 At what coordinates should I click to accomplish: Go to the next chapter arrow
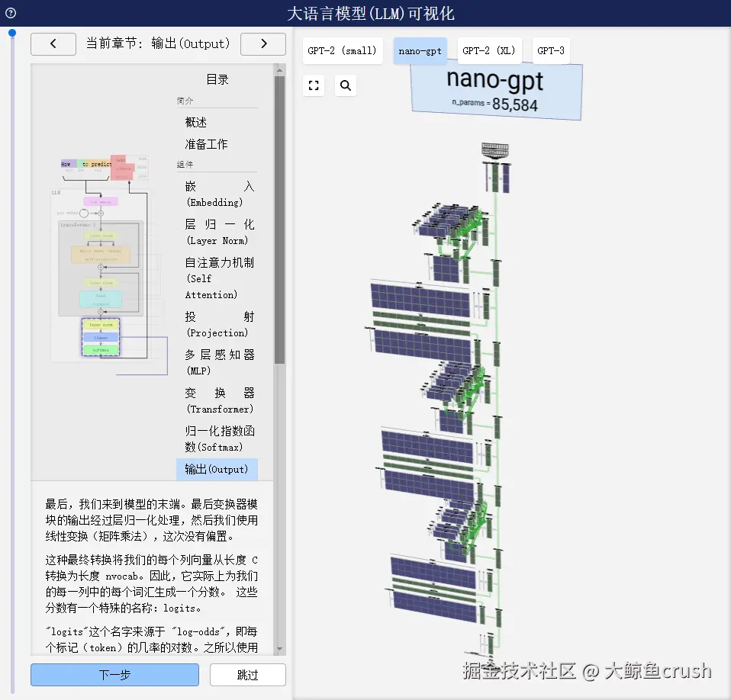coord(263,43)
